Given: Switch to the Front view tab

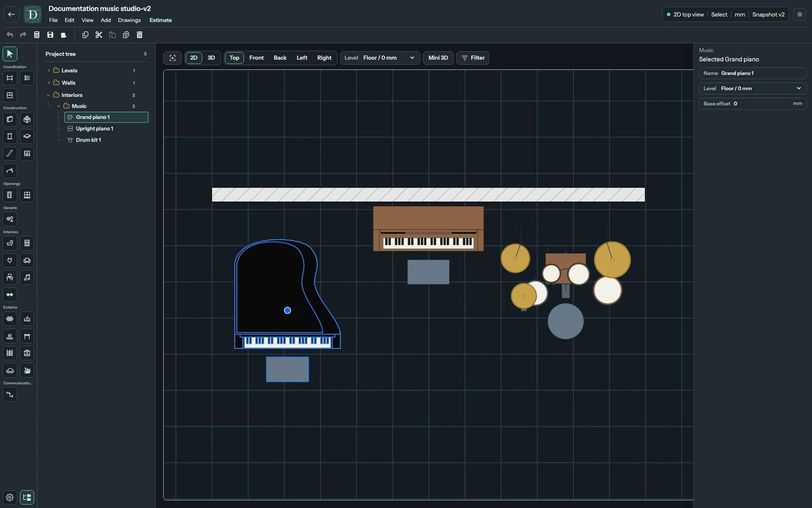Looking at the screenshot, I should pos(256,58).
